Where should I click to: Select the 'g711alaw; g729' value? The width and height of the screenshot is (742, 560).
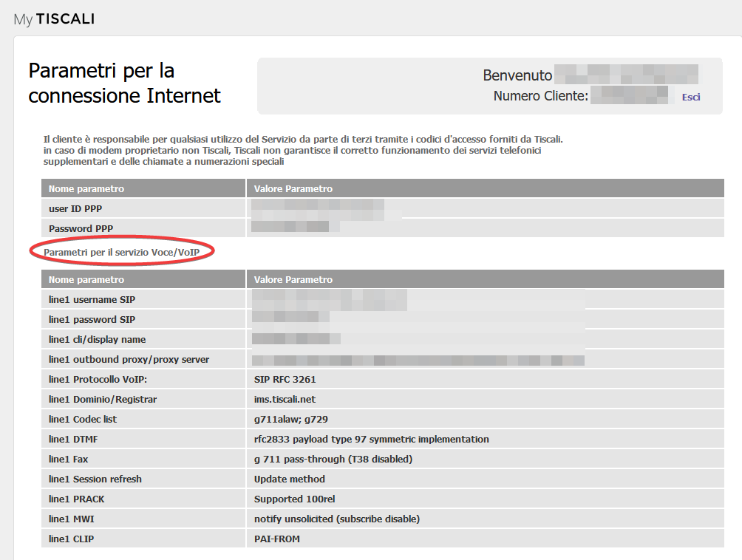(x=291, y=419)
